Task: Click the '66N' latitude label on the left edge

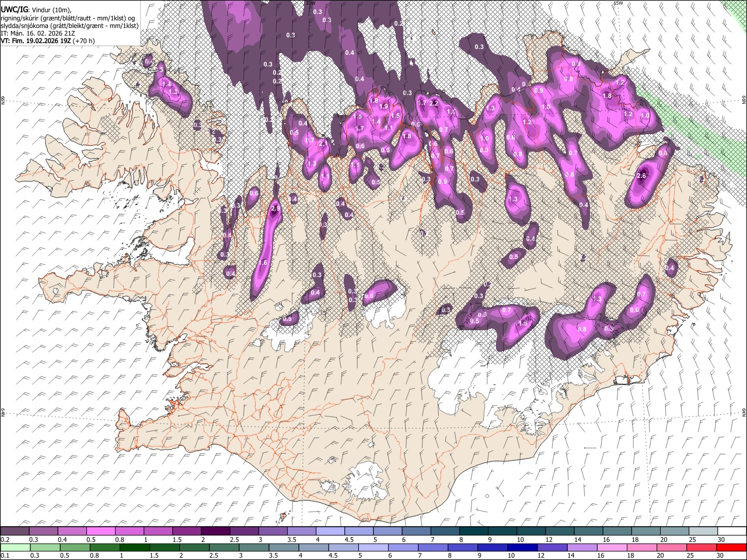Action: [x=3, y=100]
